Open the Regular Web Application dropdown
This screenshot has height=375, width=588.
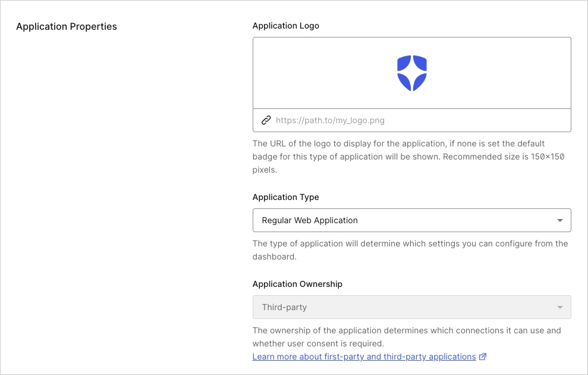pyautogui.click(x=404, y=220)
